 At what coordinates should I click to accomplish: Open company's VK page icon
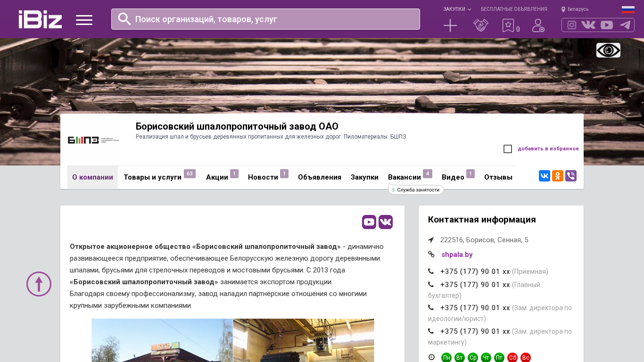pyautogui.click(x=386, y=222)
